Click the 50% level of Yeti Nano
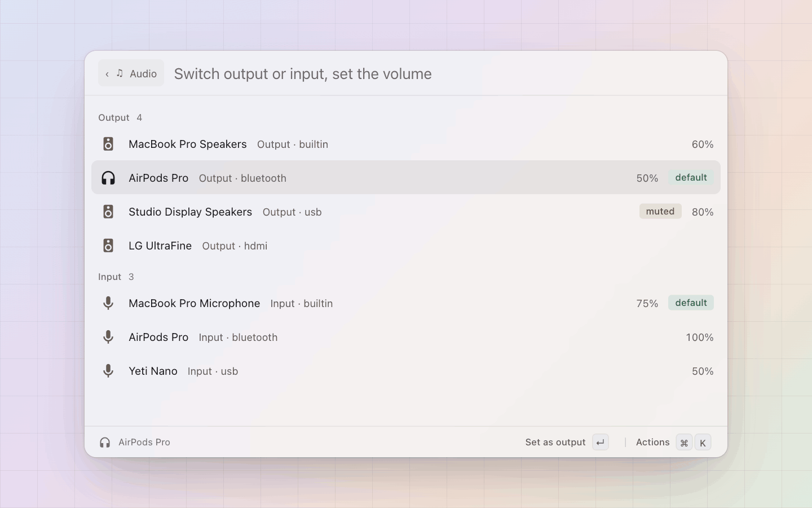 click(703, 371)
